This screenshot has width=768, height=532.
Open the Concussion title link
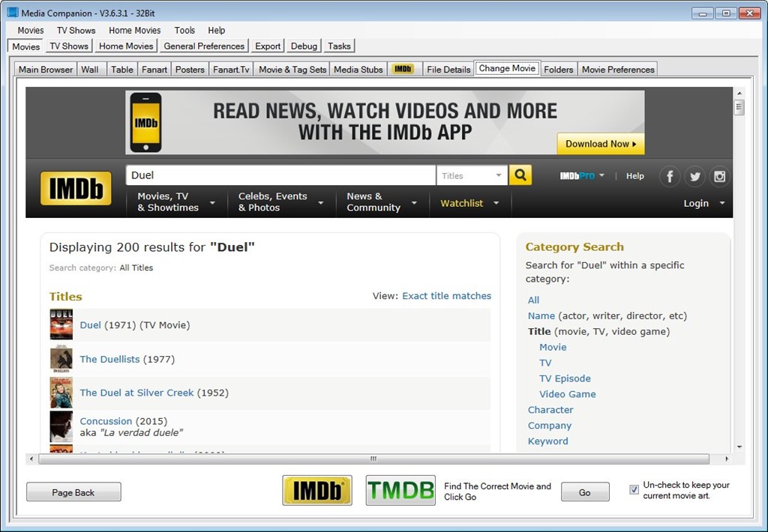(x=106, y=421)
